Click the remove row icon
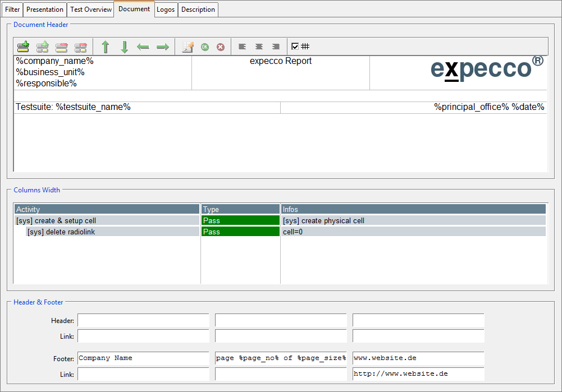The width and height of the screenshot is (562, 392). (x=61, y=47)
